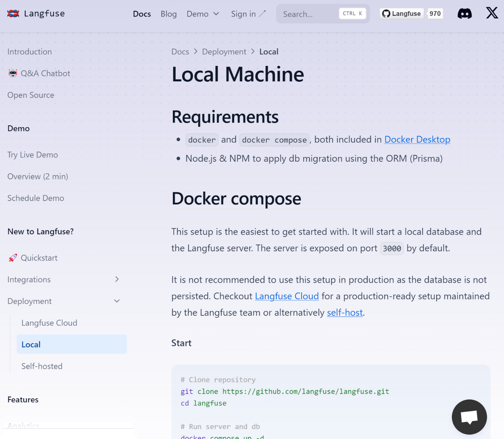
Task: Click the '# Run server and db' comment
Action: [220, 426]
